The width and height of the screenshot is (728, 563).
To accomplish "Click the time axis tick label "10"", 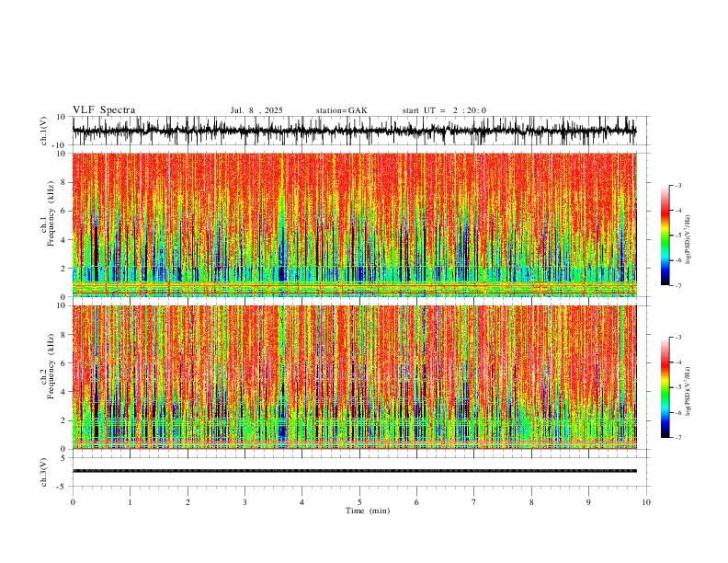I will coord(646,502).
